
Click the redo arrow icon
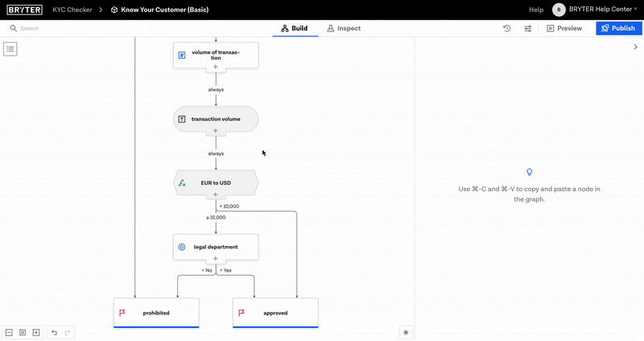(x=68, y=332)
